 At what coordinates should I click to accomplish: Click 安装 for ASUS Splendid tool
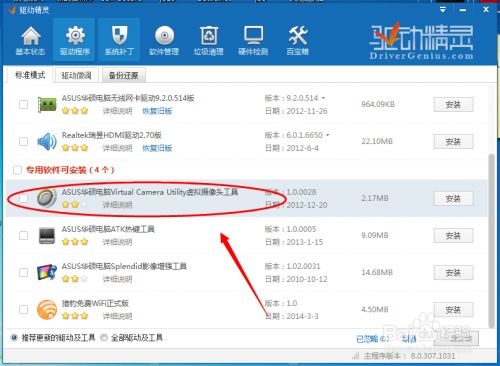(x=453, y=273)
